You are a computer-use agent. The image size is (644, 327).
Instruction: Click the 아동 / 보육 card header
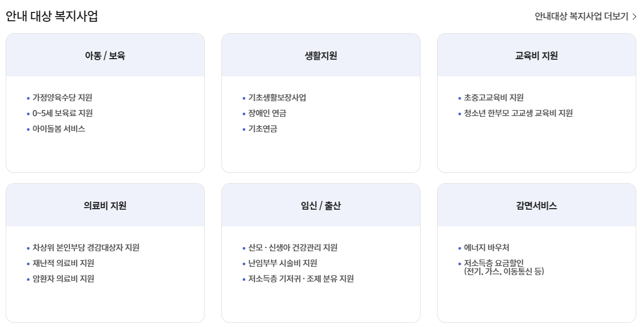[105, 55]
